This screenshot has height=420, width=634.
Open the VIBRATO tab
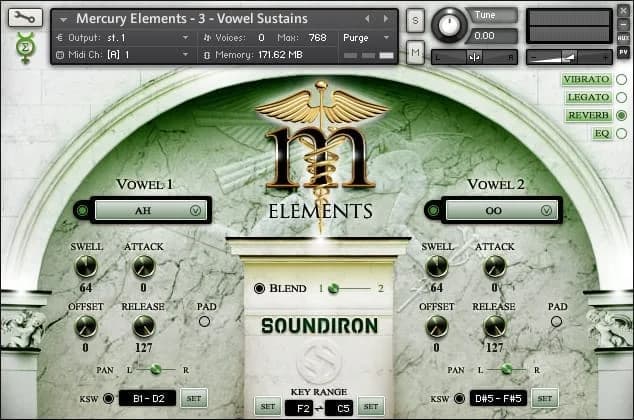[x=586, y=79]
